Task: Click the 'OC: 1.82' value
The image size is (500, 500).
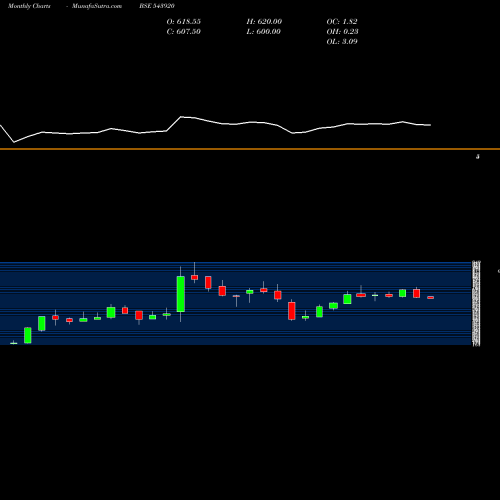Action: (x=342, y=22)
